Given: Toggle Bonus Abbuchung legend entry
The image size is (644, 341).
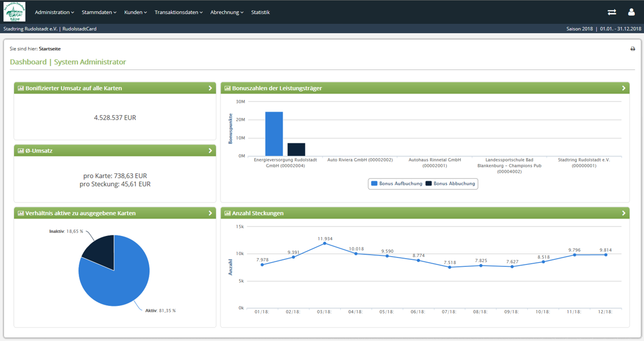Looking at the screenshot, I should click(450, 183).
